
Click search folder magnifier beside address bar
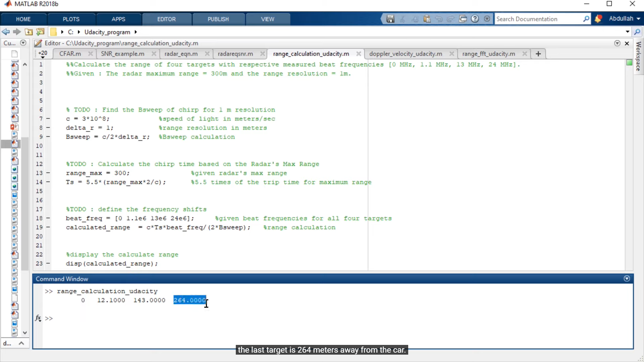point(637,32)
